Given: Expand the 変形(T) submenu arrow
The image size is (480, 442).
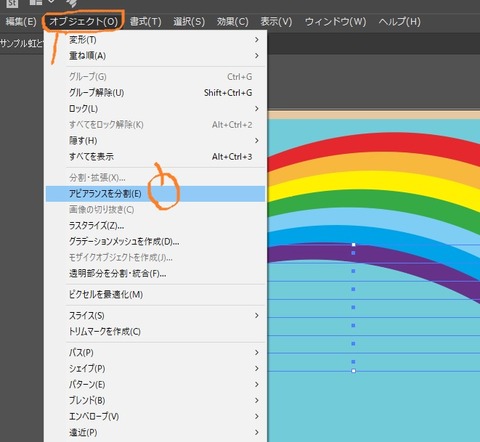Looking at the screenshot, I should [x=257, y=40].
